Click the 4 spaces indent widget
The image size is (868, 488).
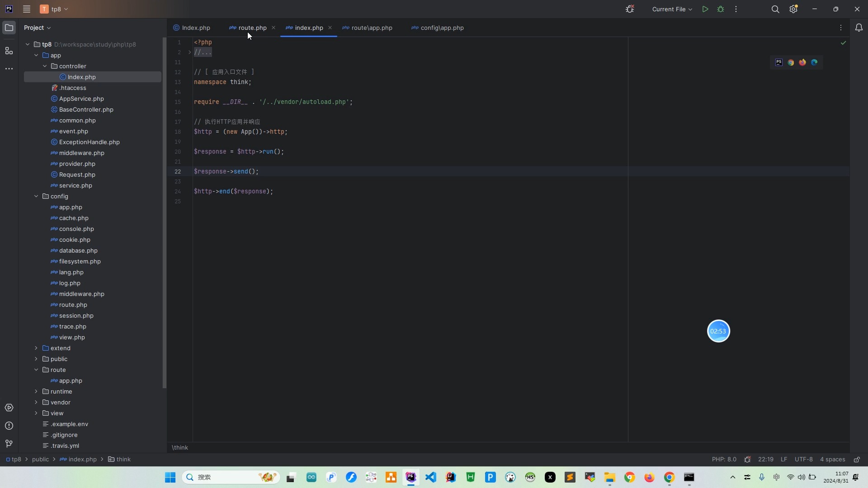point(832,460)
